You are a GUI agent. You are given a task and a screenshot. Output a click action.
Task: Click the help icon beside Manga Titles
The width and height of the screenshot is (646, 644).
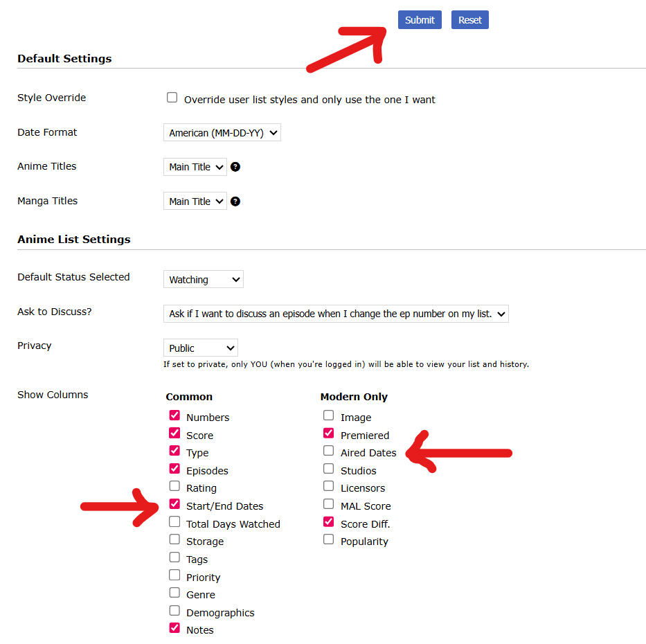[235, 202]
